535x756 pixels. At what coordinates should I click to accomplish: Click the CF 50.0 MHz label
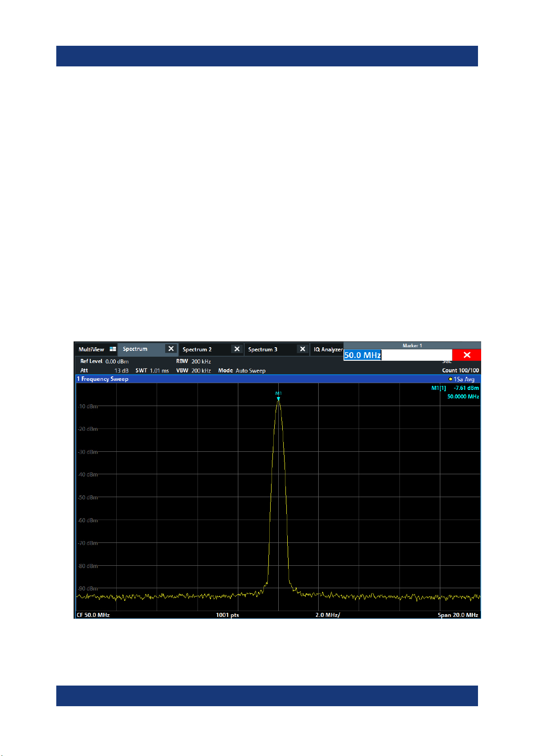point(93,615)
